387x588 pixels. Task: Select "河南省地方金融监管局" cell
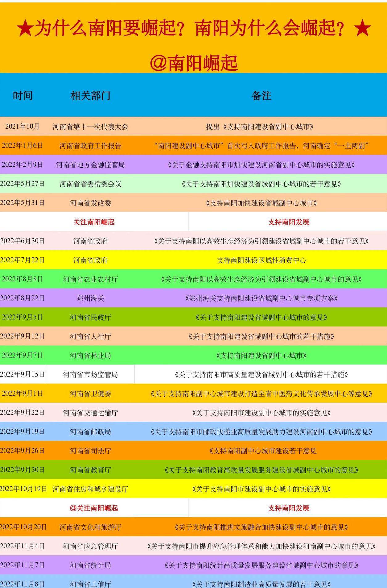(x=90, y=165)
